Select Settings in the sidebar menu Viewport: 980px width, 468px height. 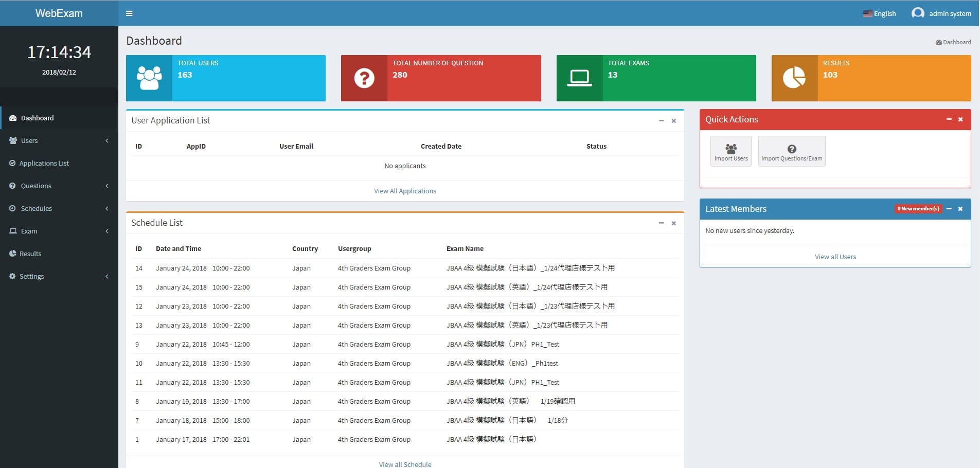tap(59, 276)
